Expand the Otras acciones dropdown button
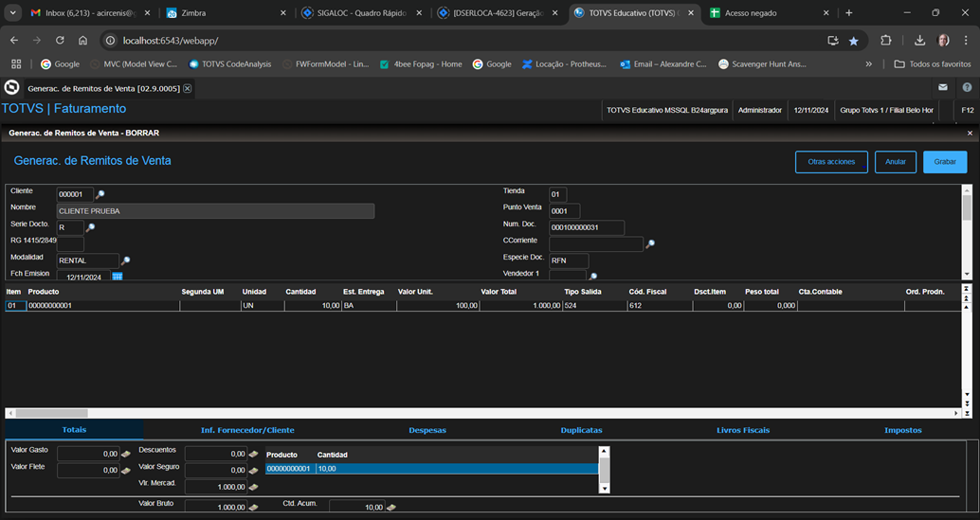This screenshot has width=980, height=520. tap(831, 162)
